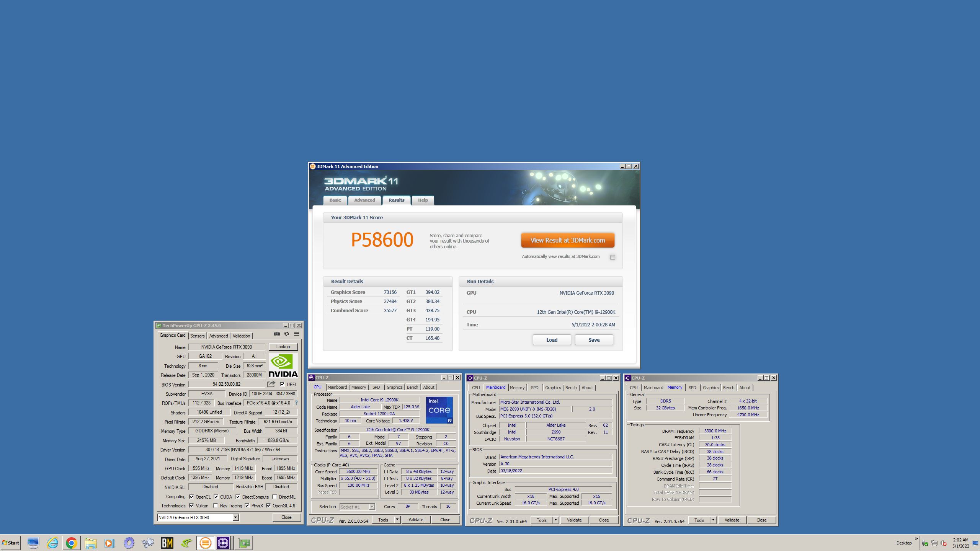
Task: Expand the Tools arrow in CPU-Z Mainboard window
Action: tap(555, 520)
